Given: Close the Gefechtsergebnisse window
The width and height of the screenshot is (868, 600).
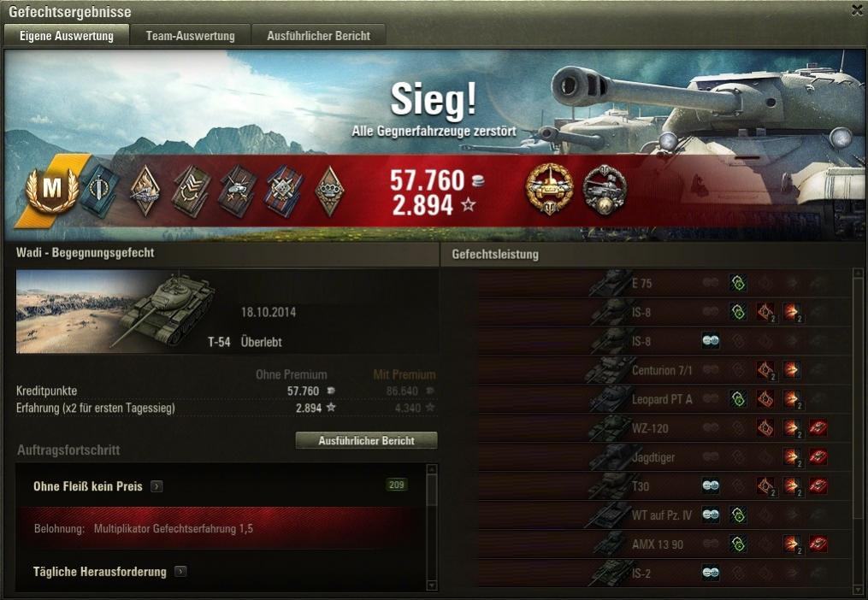Looking at the screenshot, I should (x=858, y=10).
